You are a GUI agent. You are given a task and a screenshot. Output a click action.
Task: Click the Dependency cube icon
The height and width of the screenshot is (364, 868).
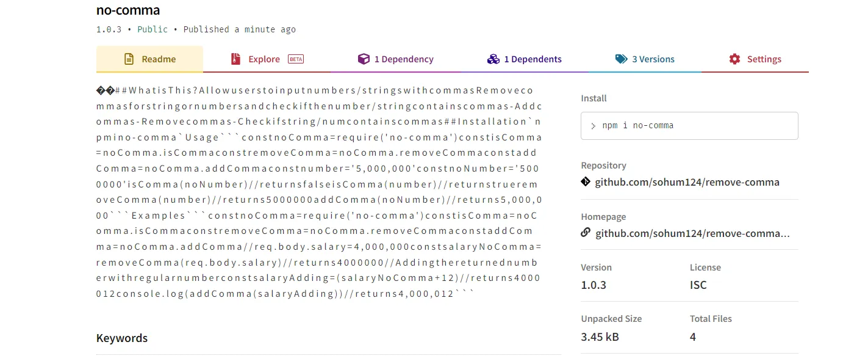click(x=364, y=59)
